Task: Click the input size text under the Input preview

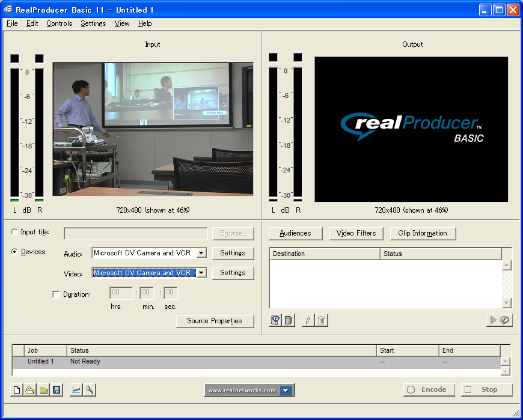Action: (153, 210)
